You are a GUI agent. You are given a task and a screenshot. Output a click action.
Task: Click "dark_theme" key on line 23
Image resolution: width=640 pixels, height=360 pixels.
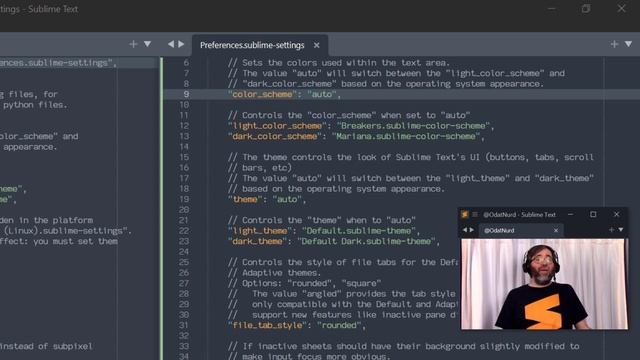pyautogui.click(x=258, y=241)
